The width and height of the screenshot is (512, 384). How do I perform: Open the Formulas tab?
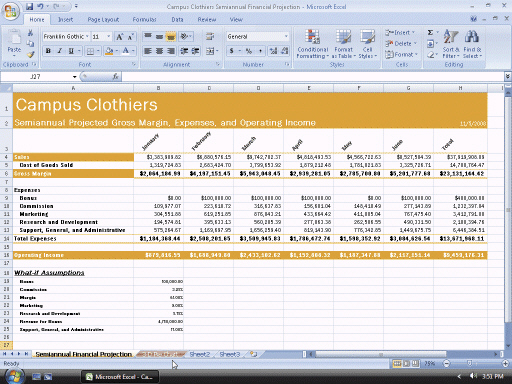144,20
